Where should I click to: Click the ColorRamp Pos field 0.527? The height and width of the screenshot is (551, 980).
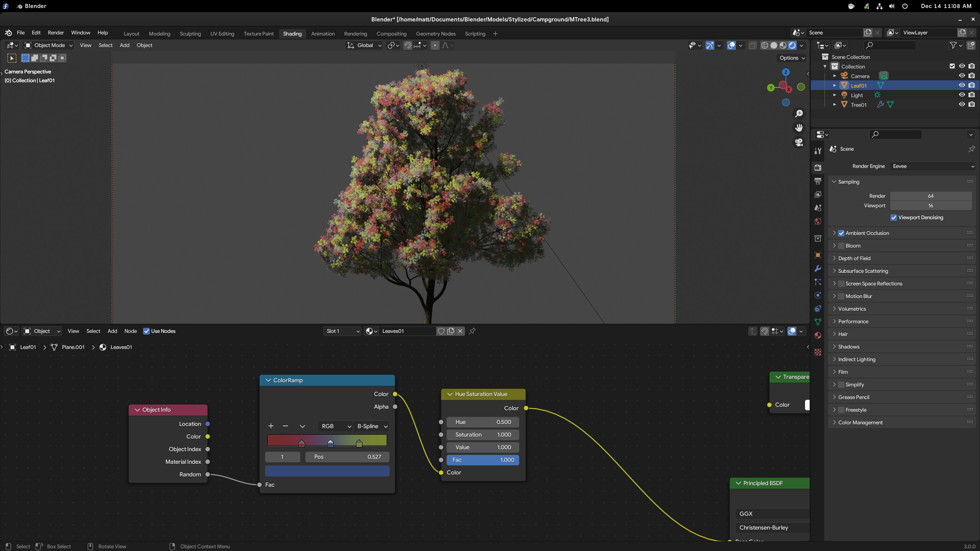(347, 457)
